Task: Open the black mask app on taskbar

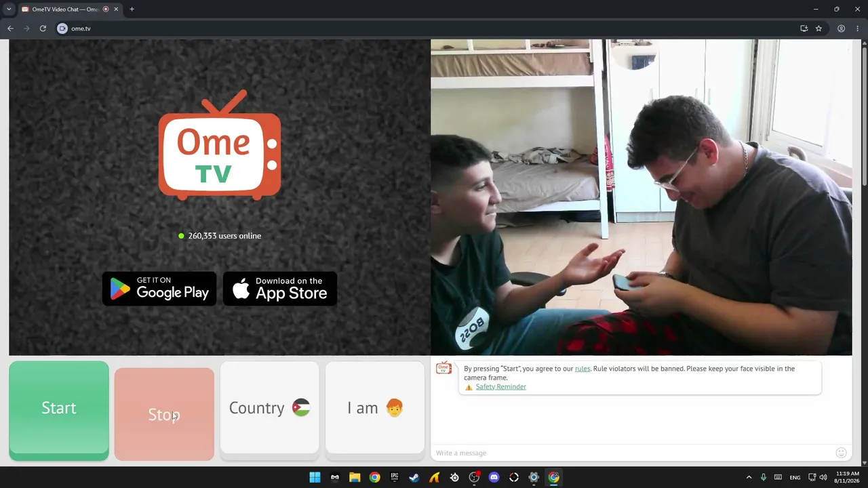Action: 335,477
